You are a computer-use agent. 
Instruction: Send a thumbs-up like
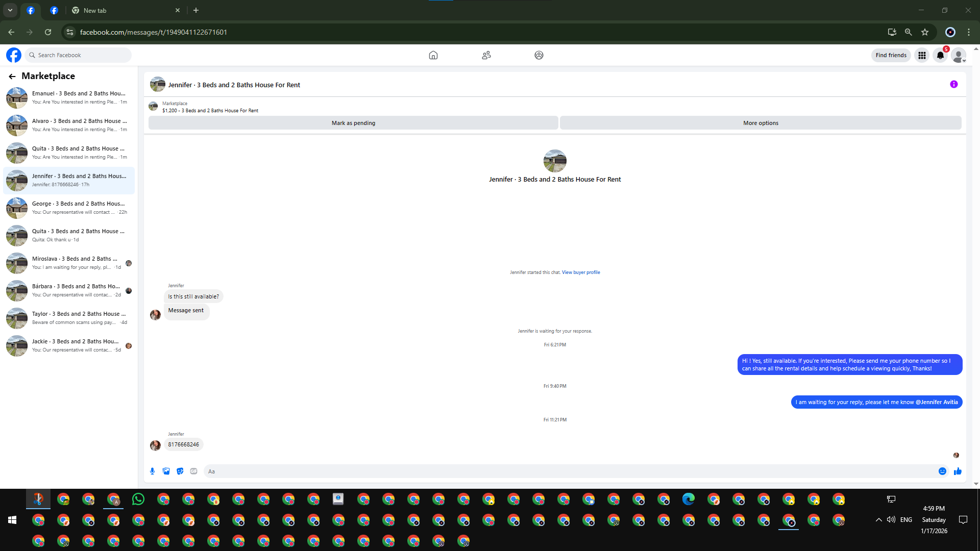[958, 471]
